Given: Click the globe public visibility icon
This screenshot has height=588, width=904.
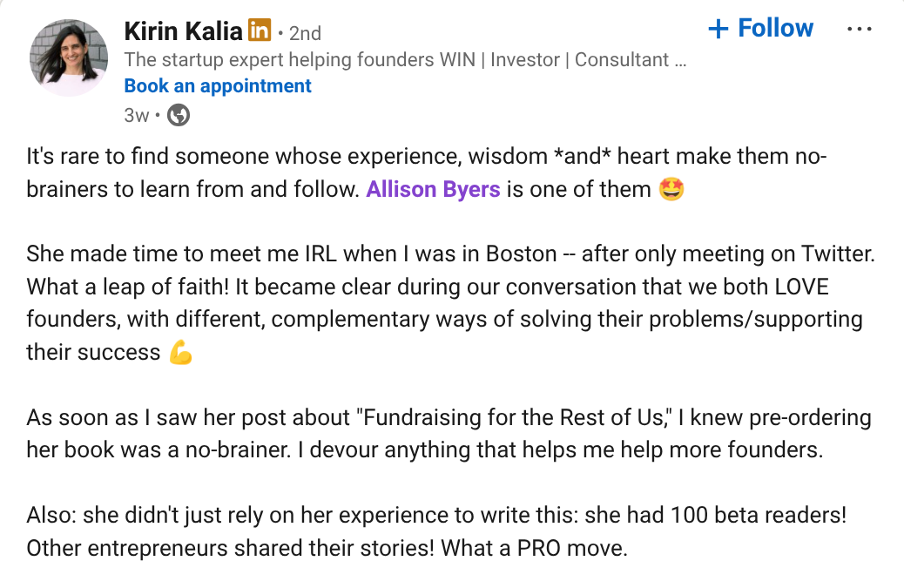Looking at the screenshot, I should point(179,114).
